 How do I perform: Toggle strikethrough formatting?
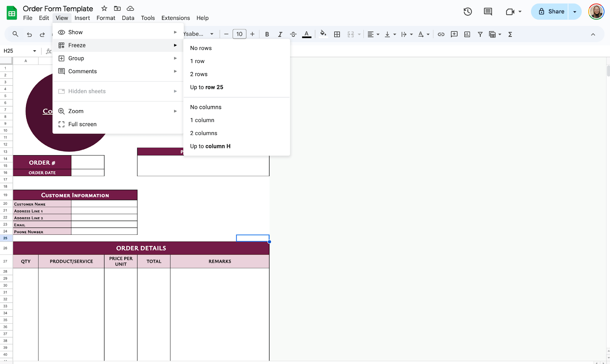[293, 34]
